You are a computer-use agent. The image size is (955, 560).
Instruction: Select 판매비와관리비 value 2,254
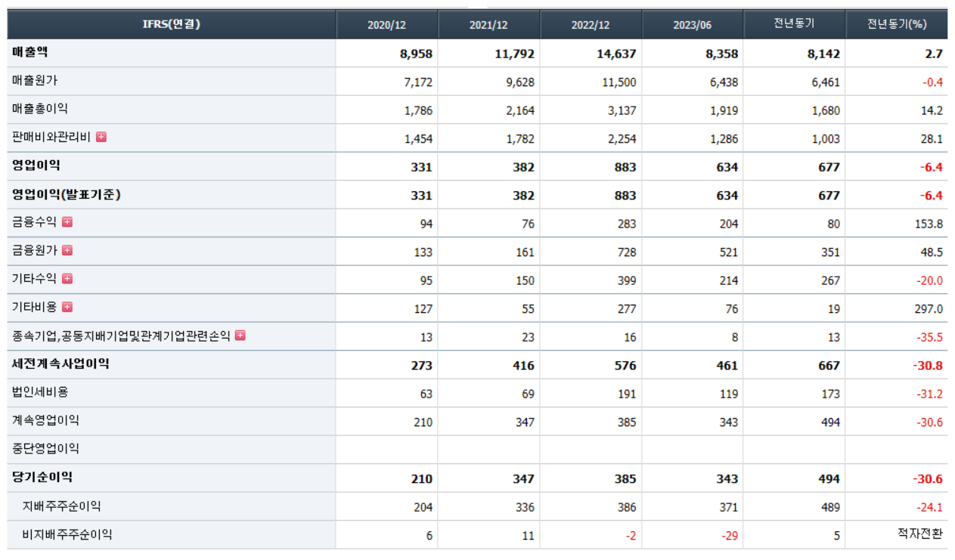click(621, 139)
